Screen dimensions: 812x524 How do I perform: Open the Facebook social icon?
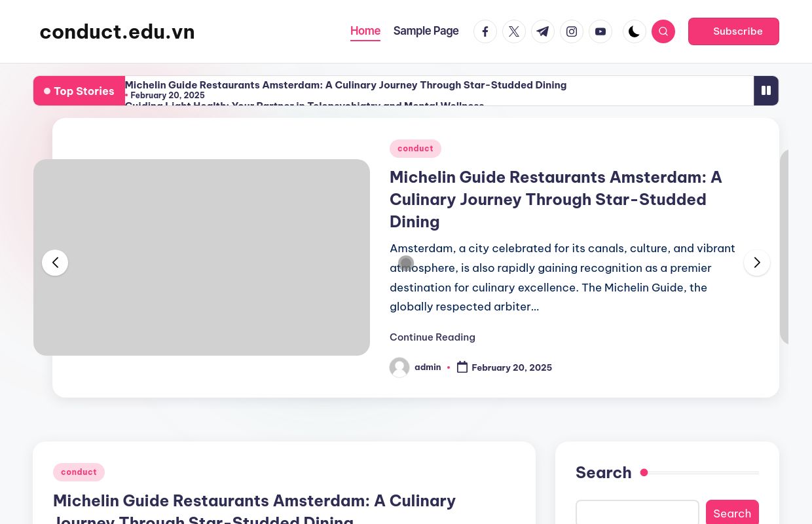[485, 31]
